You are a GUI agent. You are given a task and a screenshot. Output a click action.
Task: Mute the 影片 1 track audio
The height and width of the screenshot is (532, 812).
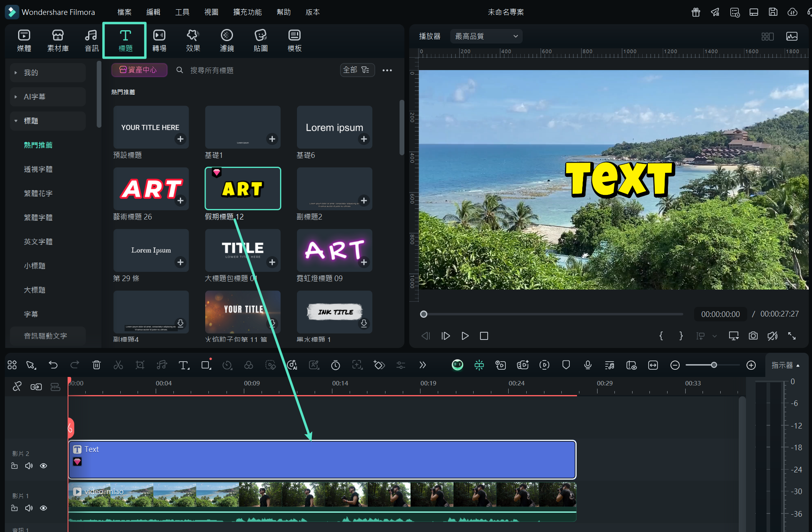[x=29, y=508]
